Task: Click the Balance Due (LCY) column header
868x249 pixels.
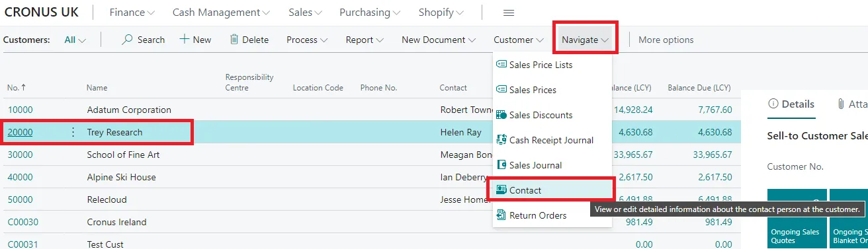Action: pos(699,87)
